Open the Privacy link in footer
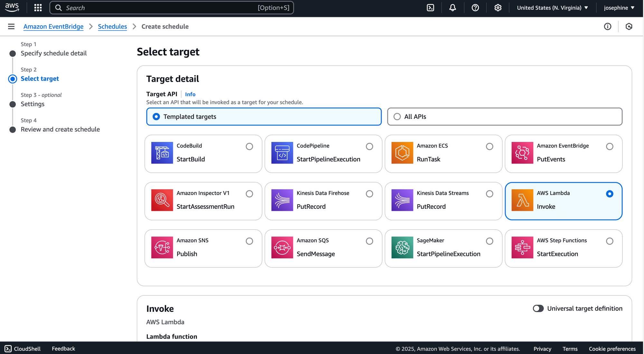 (x=542, y=349)
